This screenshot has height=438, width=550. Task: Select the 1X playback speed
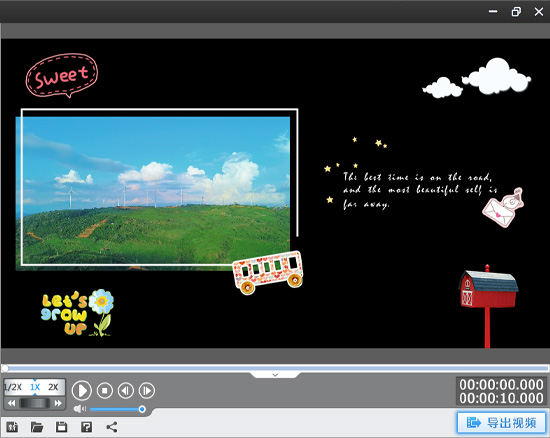tap(35, 387)
